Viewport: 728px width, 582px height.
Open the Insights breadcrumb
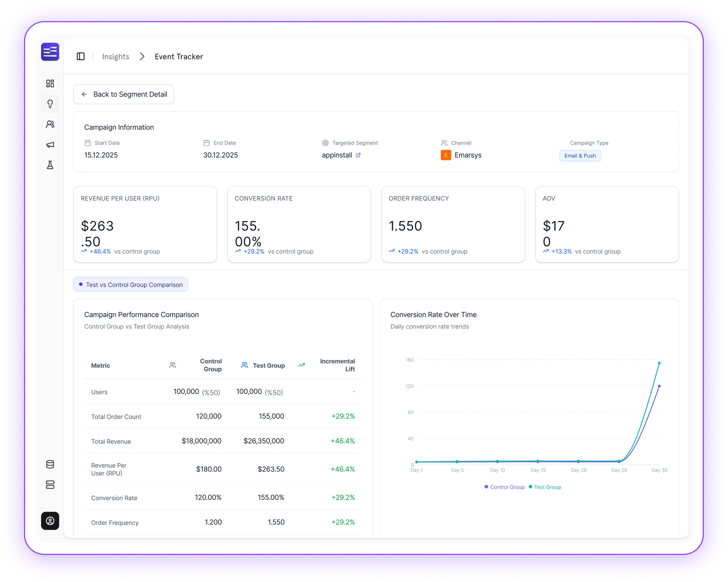(116, 56)
